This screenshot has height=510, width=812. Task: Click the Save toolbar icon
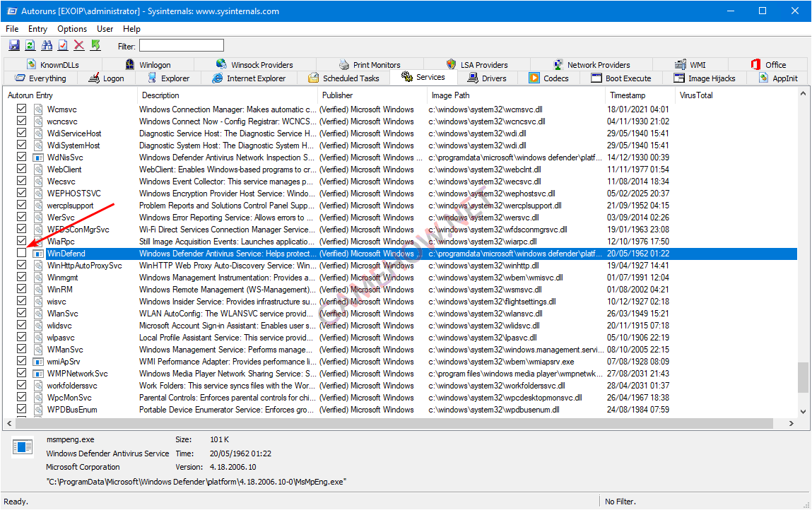(14, 46)
